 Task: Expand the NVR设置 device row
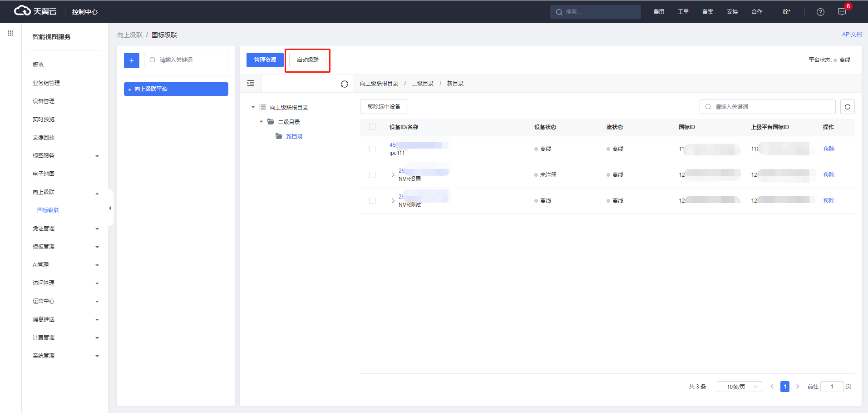point(393,175)
